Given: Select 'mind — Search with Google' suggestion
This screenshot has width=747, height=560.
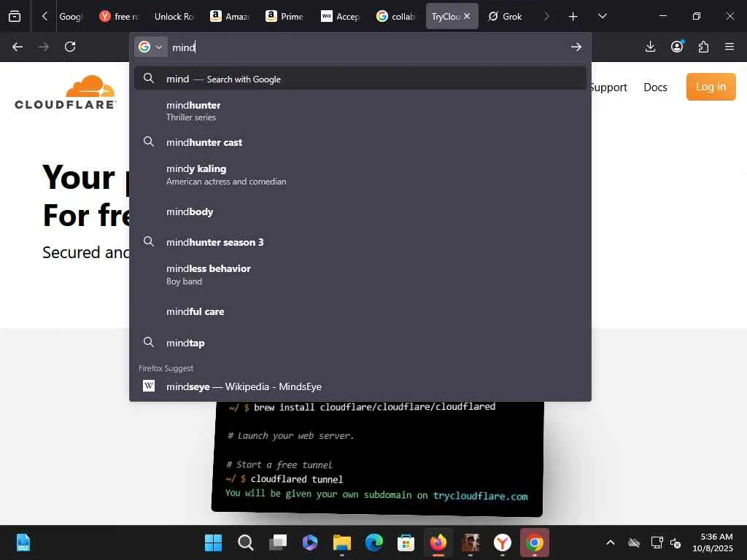Looking at the screenshot, I should click(360, 79).
